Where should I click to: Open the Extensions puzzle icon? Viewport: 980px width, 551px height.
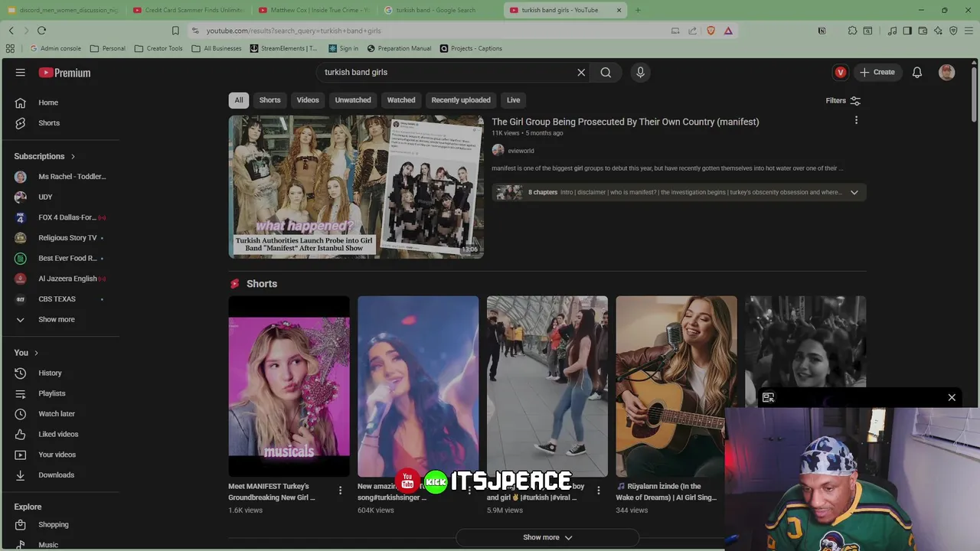(x=852, y=31)
